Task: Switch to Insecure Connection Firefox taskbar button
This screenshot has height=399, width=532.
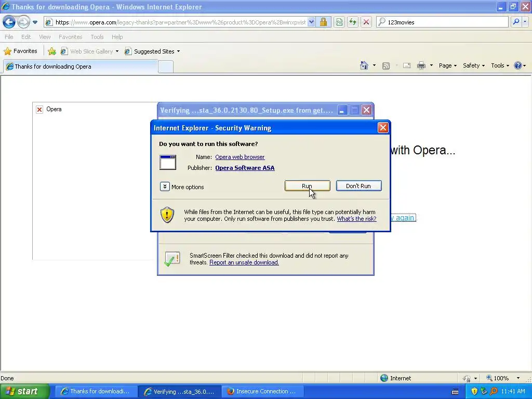Action: coord(262,391)
